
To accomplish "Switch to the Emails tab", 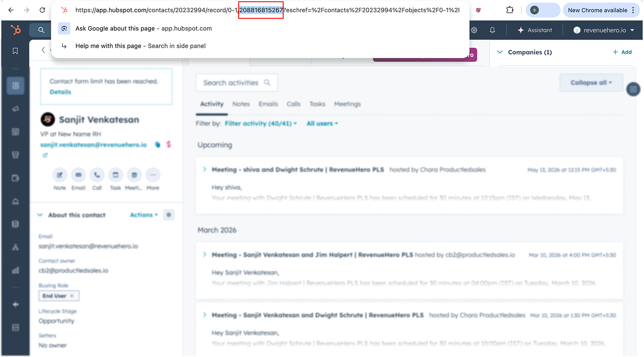I will (268, 104).
